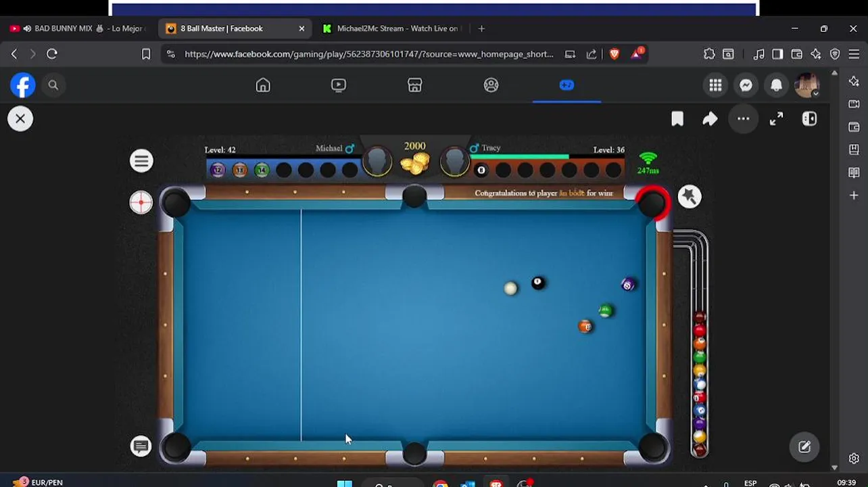Reload the current page
Image resolution: width=868 pixels, height=487 pixels.
(x=52, y=54)
